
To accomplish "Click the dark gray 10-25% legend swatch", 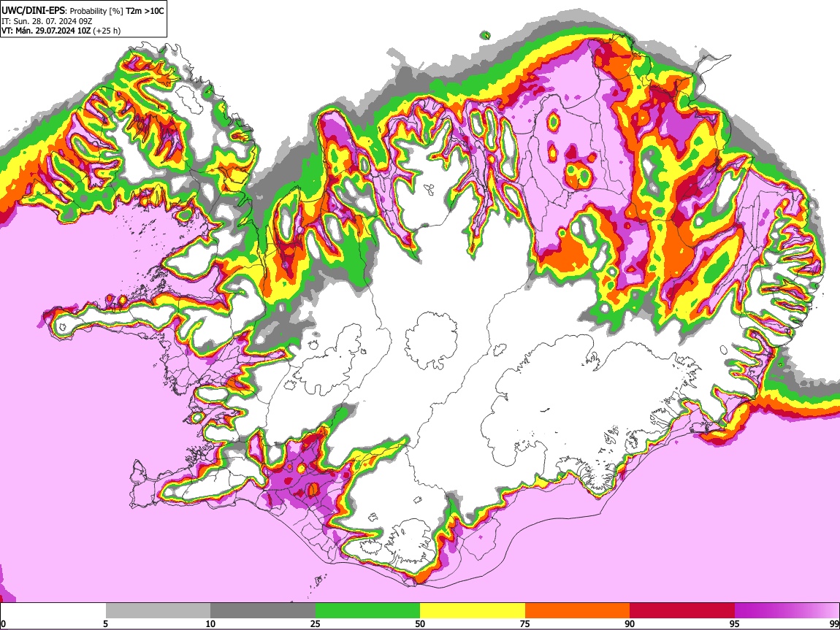I will 263,610.
